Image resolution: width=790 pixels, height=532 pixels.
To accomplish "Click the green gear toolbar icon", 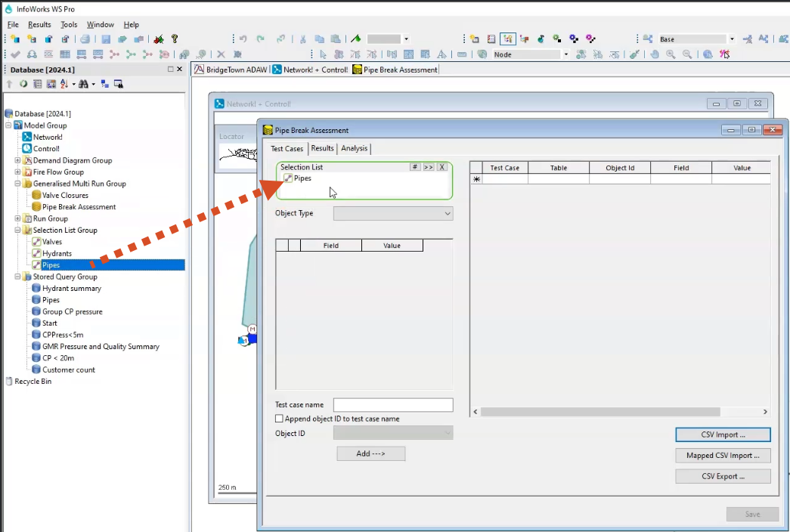I will (557, 39).
